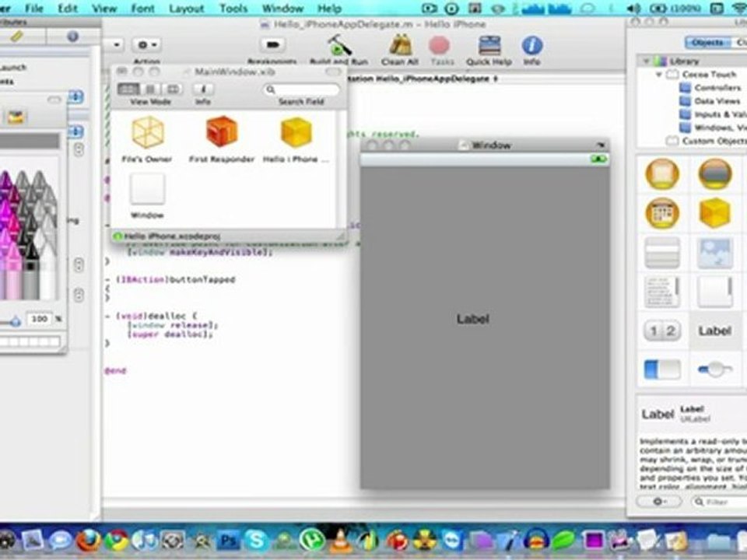
Task: Open Quick Help from the Xcode toolbar
Action: pos(489,46)
